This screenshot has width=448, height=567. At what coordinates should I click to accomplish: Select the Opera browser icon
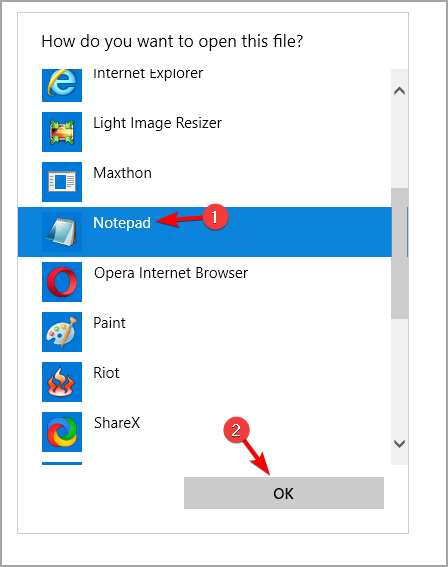(62, 282)
